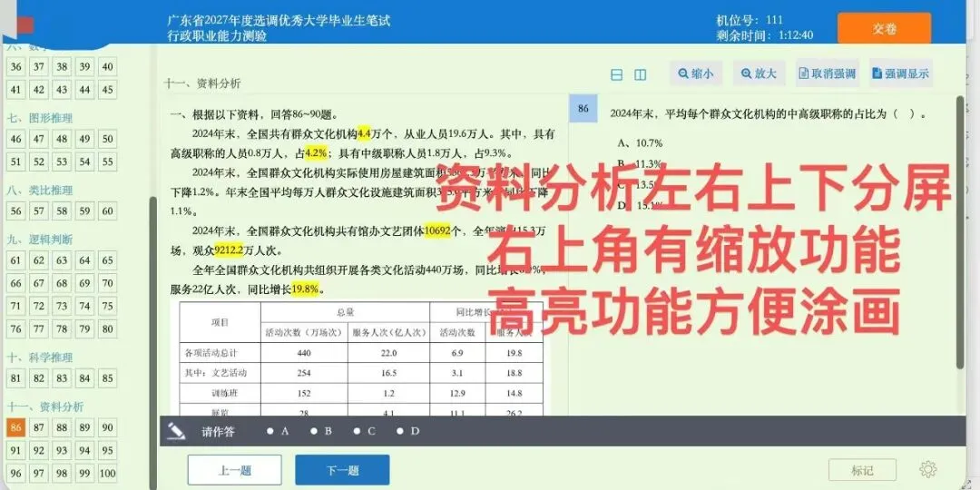The width and height of the screenshot is (980, 490).
Task: Open question 80 in the navigator
Action: (107, 328)
